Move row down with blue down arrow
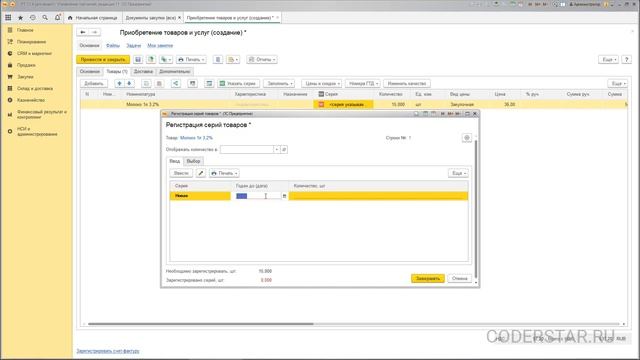Viewport: 640px width, 360px height. pyautogui.click(x=129, y=83)
